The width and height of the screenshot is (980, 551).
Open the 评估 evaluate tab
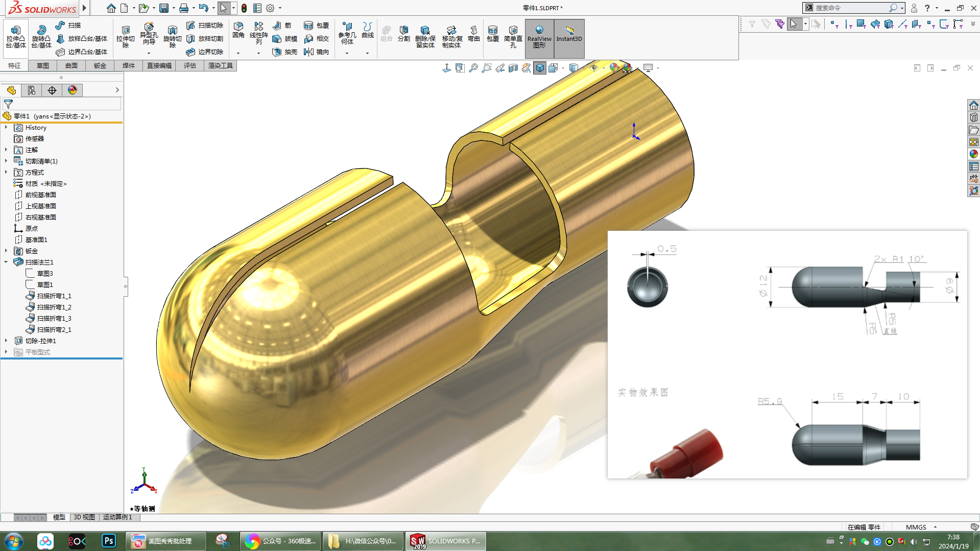(x=190, y=65)
